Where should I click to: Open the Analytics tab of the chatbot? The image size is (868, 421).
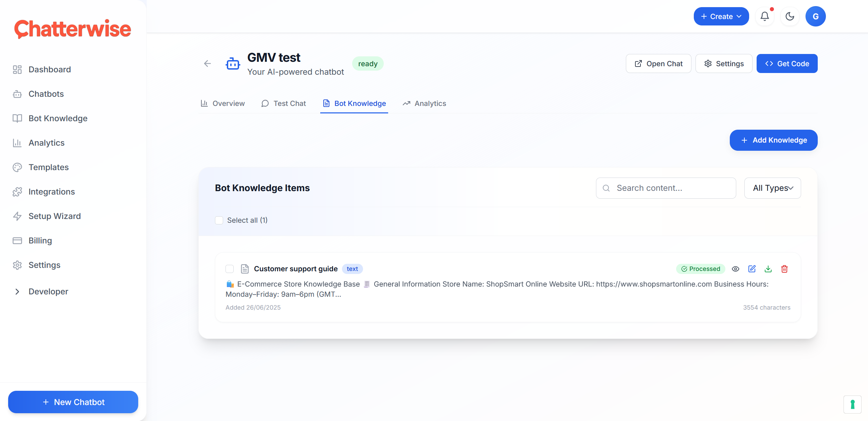point(424,104)
